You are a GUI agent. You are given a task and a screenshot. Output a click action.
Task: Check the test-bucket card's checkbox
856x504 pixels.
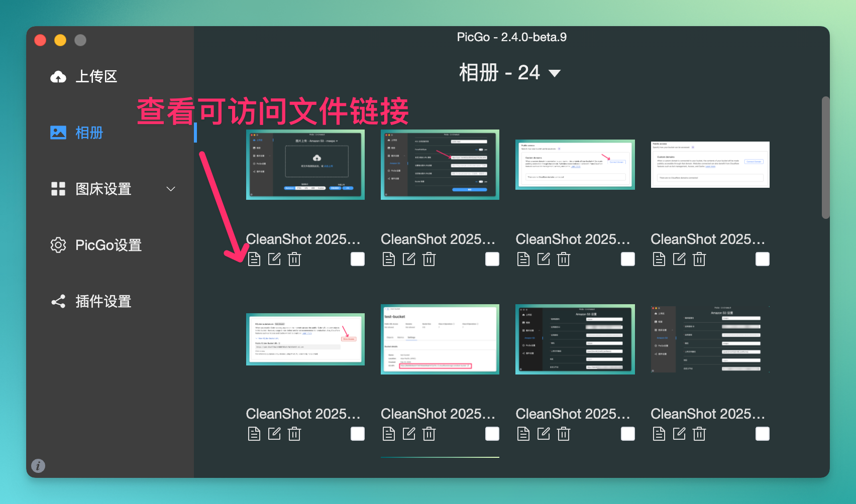point(492,434)
